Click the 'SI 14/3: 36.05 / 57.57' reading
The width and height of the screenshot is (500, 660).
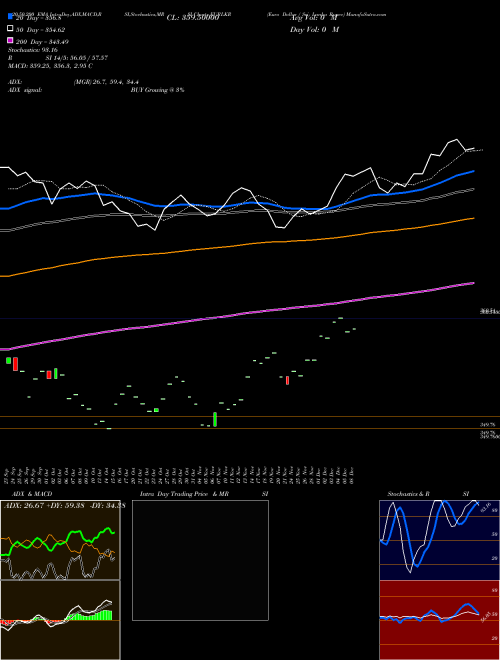77,58
